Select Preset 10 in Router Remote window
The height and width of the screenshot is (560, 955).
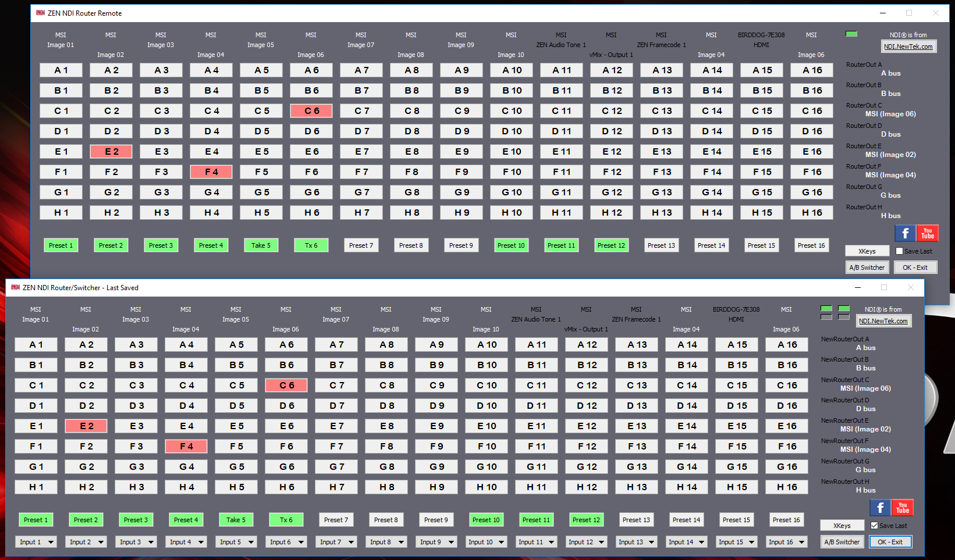(x=511, y=245)
